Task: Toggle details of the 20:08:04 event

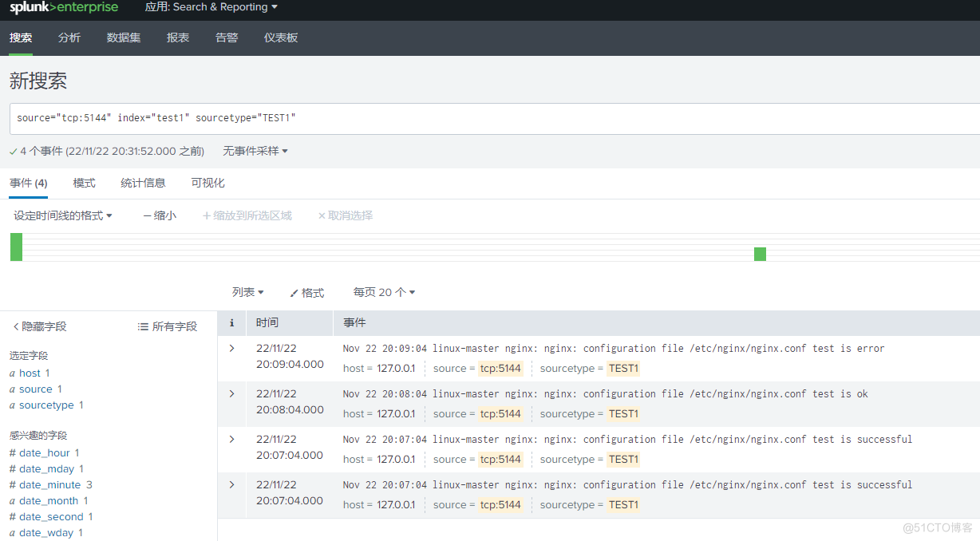Action: (231, 393)
